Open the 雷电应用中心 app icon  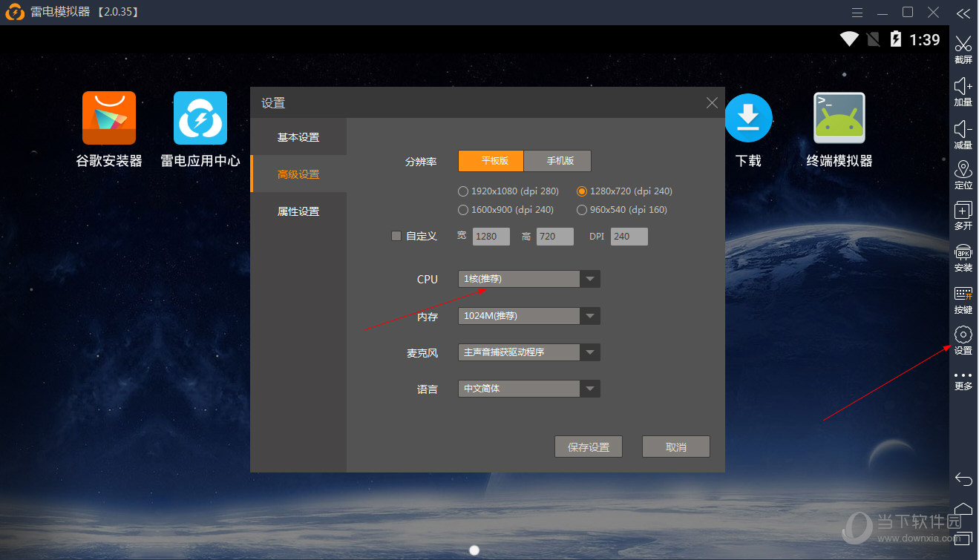(200, 119)
